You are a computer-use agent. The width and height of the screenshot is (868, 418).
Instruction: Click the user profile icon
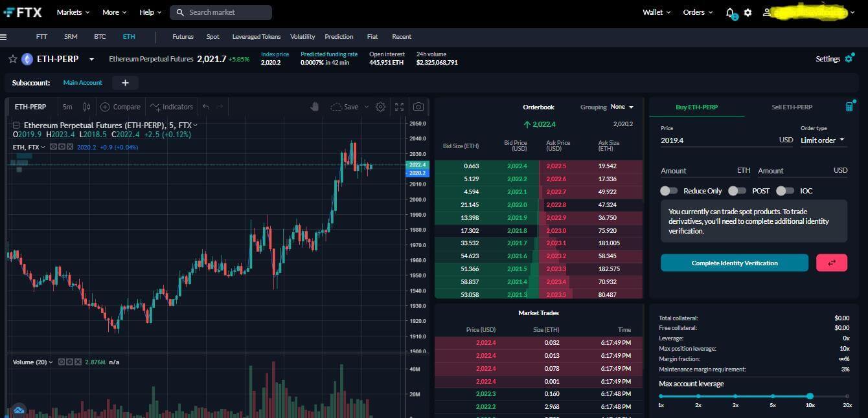(767, 12)
